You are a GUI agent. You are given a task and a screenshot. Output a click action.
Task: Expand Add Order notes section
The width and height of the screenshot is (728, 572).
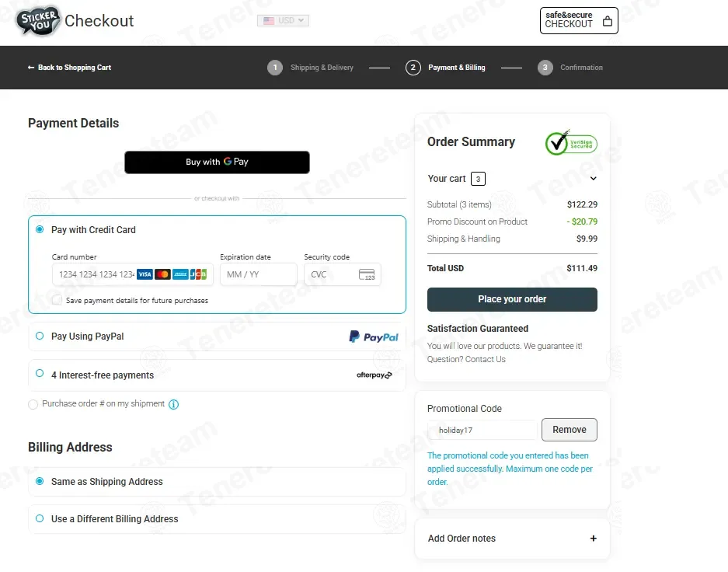(x=593, y=539)
